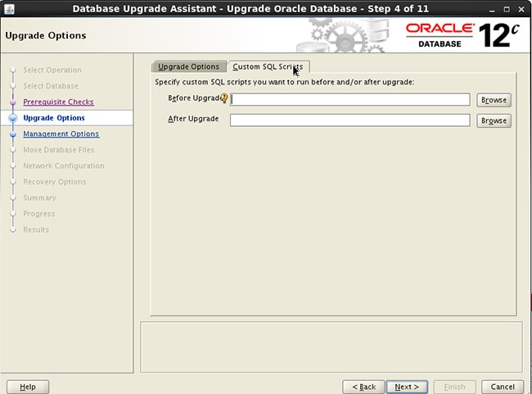
Task: Maximize the Database Upgrade Assistant window
Action: [x=507, y=10]
